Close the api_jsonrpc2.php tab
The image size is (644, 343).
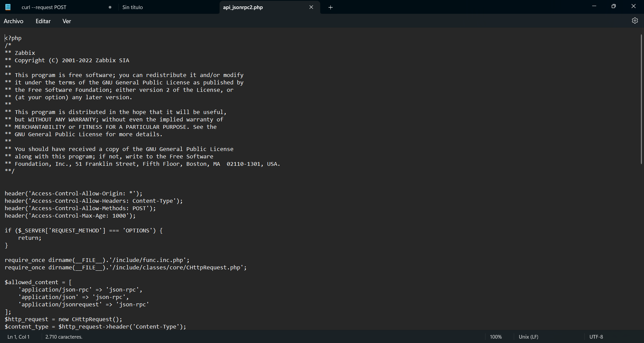click(x=311, y=7)
